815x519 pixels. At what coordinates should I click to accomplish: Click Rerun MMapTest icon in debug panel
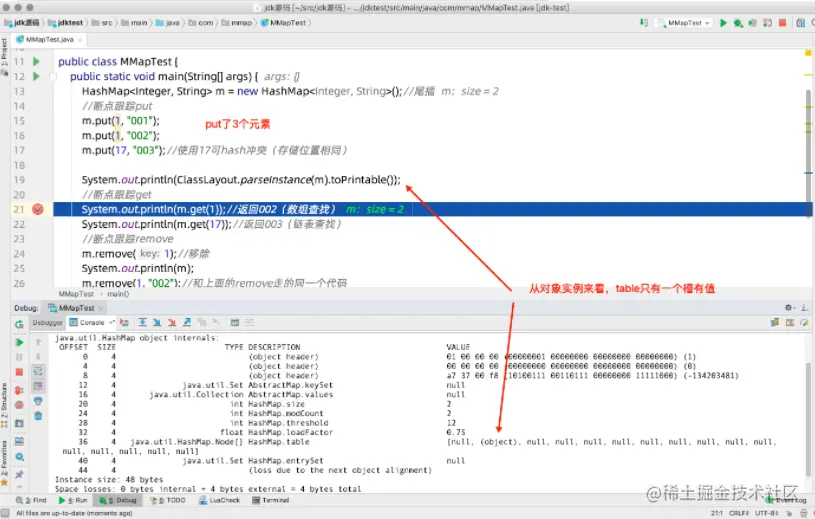click(19, 324)
